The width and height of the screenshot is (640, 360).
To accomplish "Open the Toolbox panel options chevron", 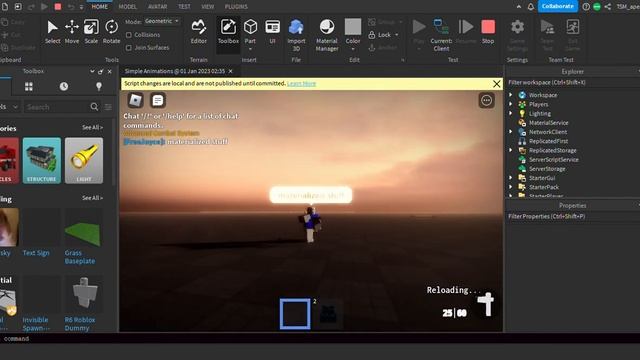I will tap(92, 71).
